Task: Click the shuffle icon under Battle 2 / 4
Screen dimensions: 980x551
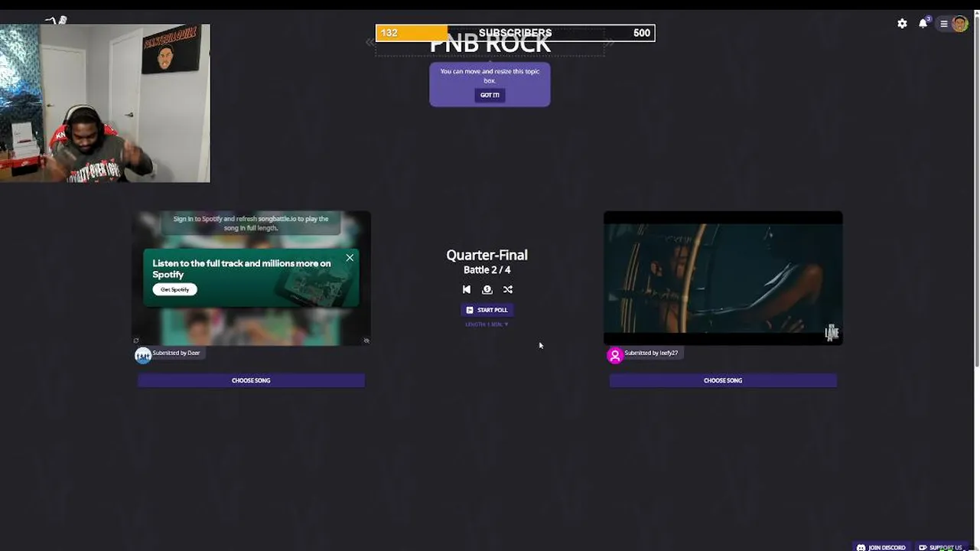Action: coord(508,289)
